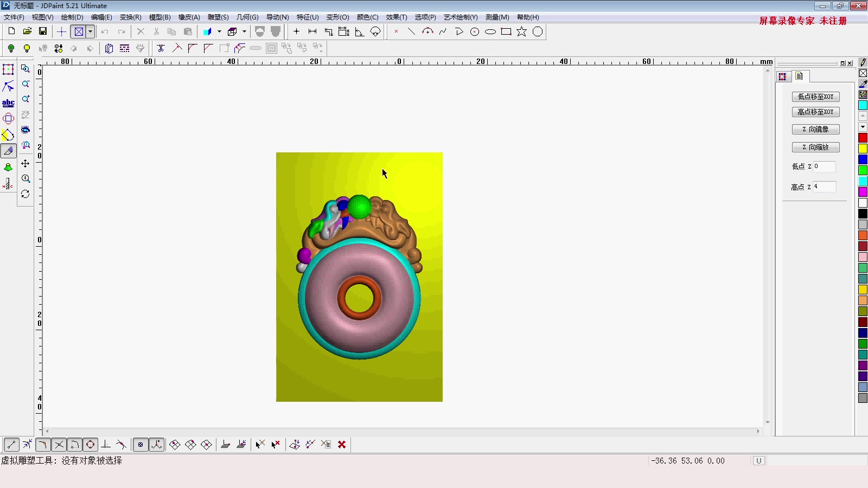Click the Z 向镜像 button
868x488 pixels.
click(816, 129)
